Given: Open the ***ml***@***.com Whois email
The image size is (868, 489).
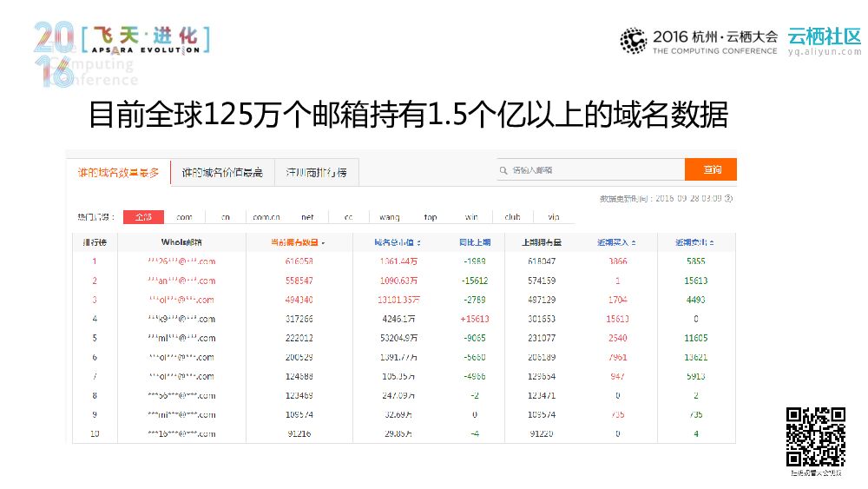Looking at the screenshot, I should pyautogui.click(x=181, y=338).
